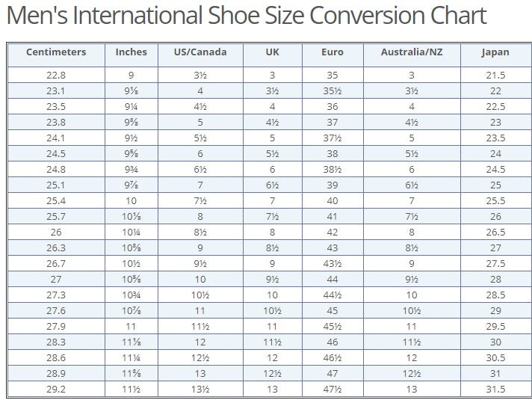
Task: Click the 22.8 centimeters cell
Action: [56, 76]
